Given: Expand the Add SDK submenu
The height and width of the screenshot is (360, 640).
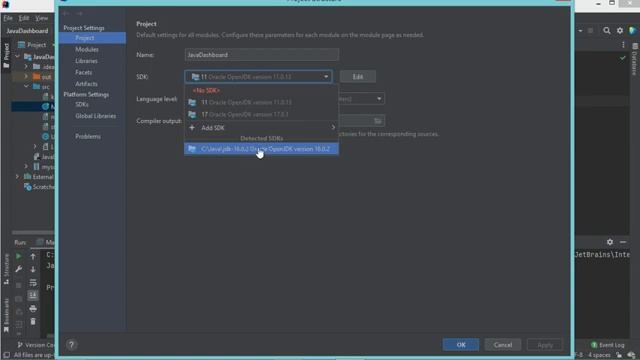Looking at the screenshot, I should coord(261,128).
